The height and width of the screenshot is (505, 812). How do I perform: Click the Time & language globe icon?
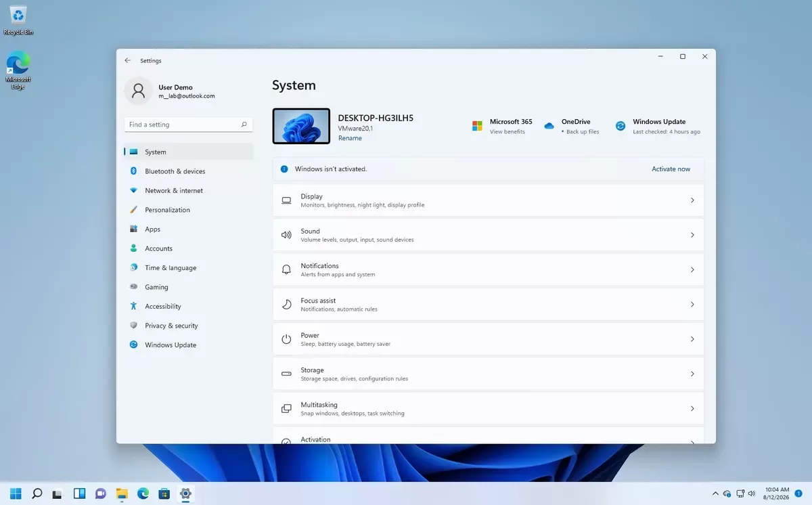[x=133, y=268]
